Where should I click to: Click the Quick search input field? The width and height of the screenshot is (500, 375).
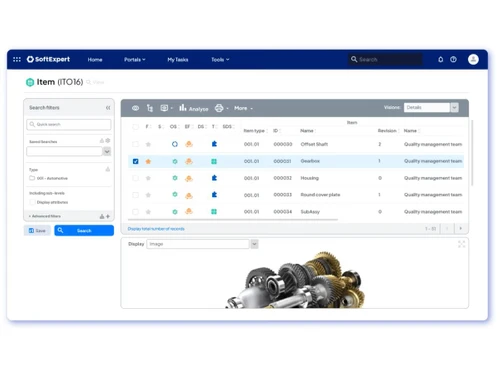(x=69, y=124)
